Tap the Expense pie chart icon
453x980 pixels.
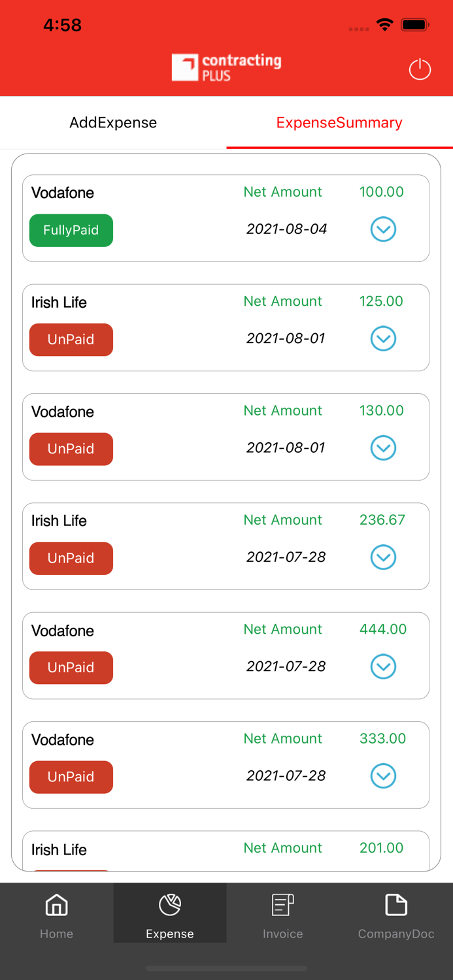pyautogui.click(x=170, y=906)
